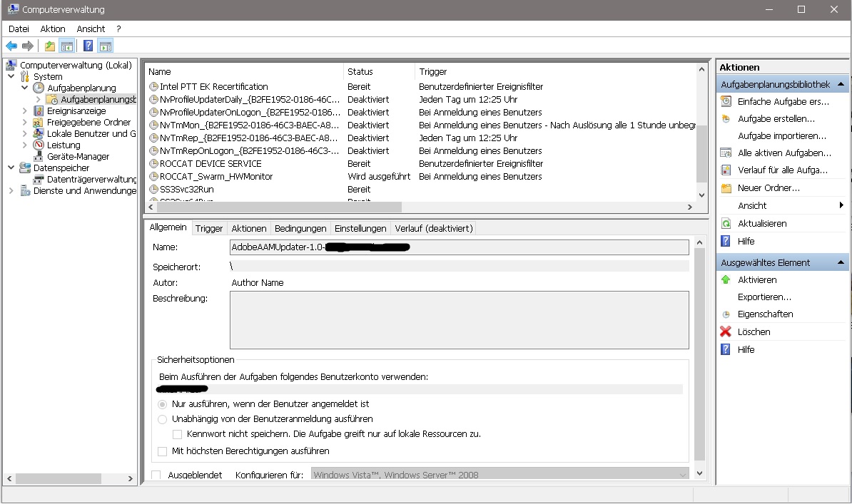
Task: Click the Alle aktiven Aufgaben icon
Action: (x=726, y=153)
